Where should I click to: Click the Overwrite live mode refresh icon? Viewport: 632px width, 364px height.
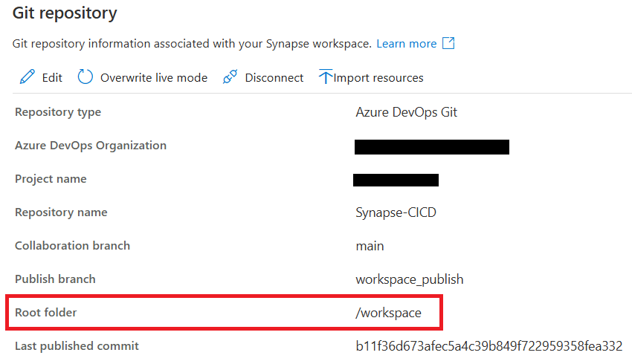point(86,77)
